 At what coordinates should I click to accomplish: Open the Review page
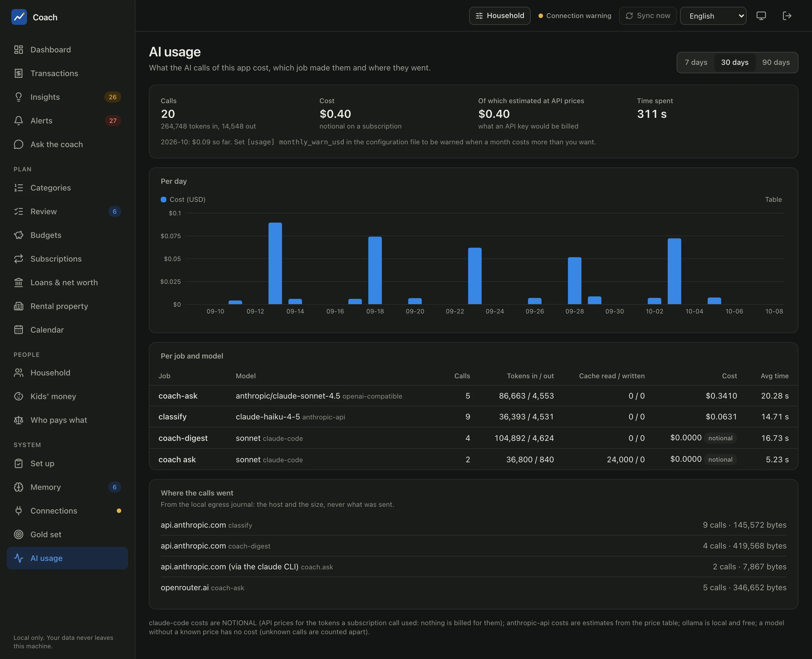pyautogui.click(x=67, y=211)
